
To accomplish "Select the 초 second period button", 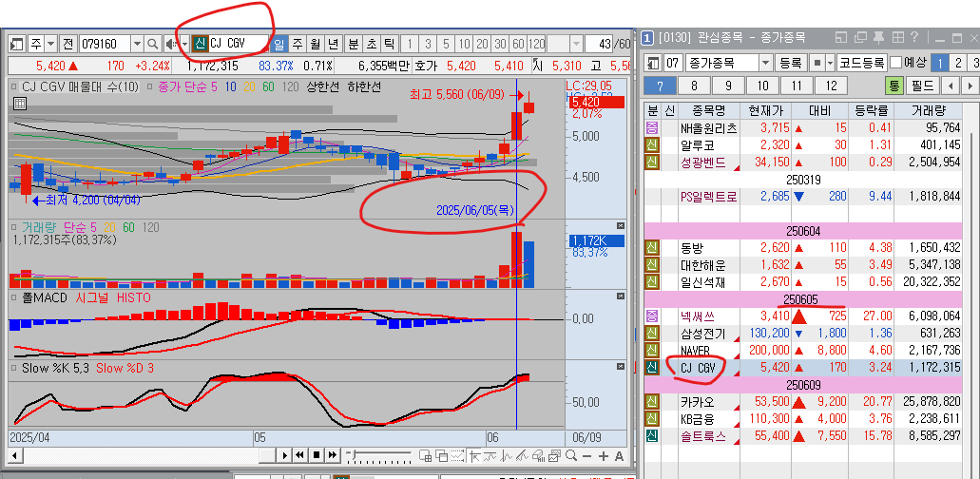I will pyautogui.click(x=372, y=44).
